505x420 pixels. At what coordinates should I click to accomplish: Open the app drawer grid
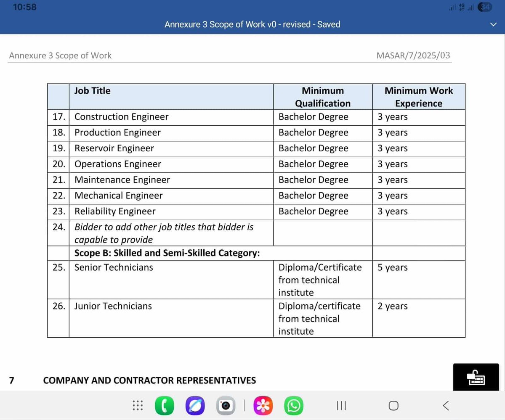pos(138,405)
